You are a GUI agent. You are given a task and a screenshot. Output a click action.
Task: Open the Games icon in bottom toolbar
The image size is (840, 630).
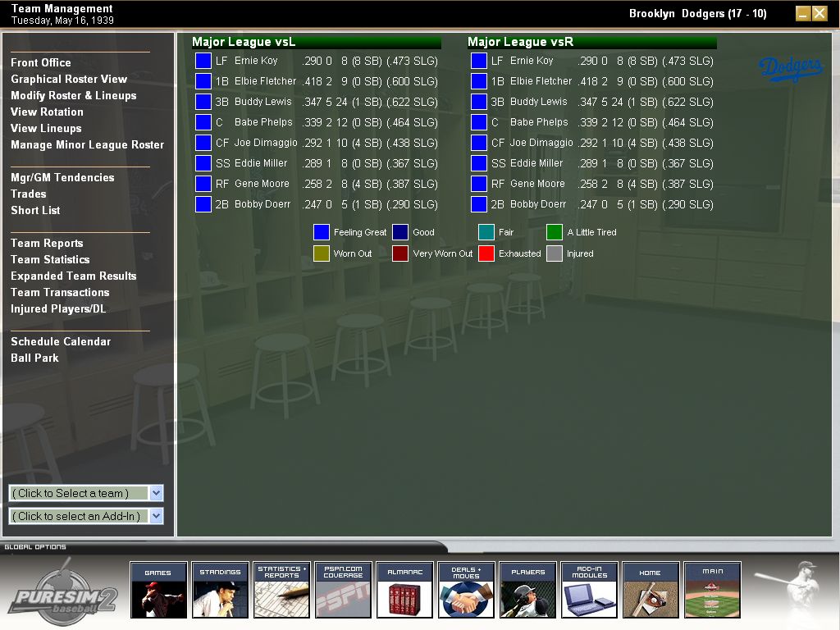158,590
